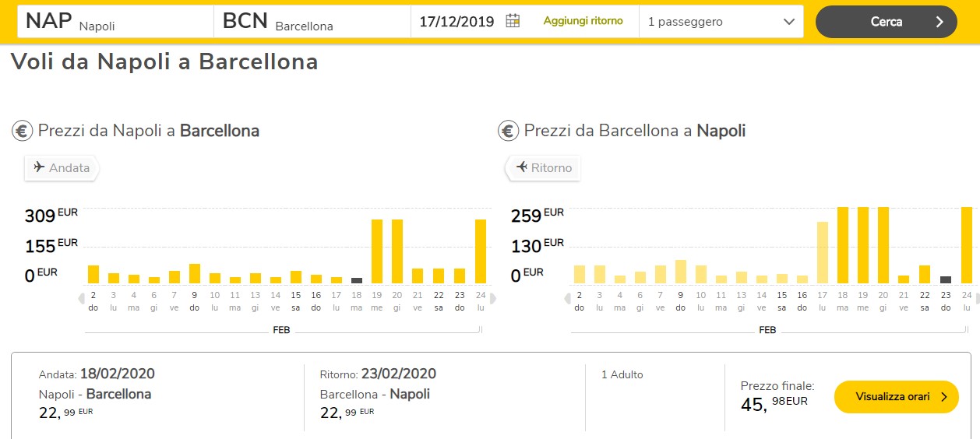Image resolution: width=980 pixels, height=439 pixels.
Task: Click the 17/12/2019 date field
Action: point(457,22)
